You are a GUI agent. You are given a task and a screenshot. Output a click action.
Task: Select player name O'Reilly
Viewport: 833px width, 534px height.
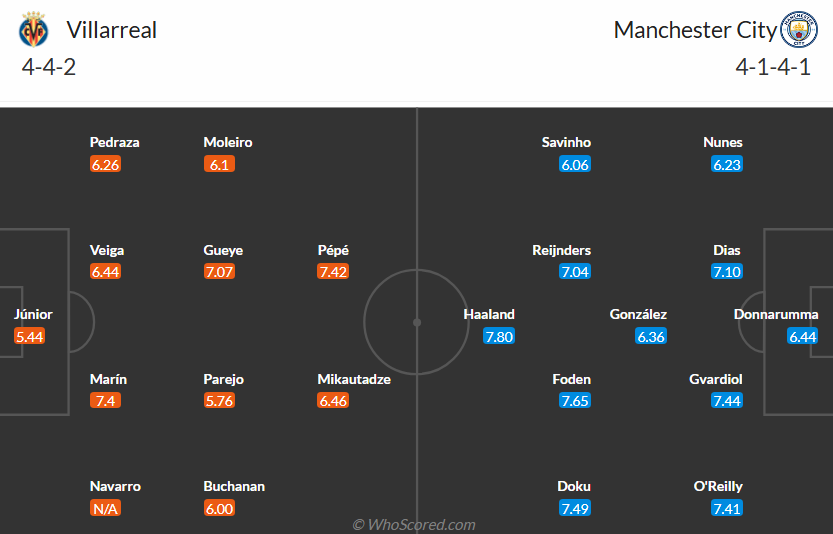click(720, 486)
